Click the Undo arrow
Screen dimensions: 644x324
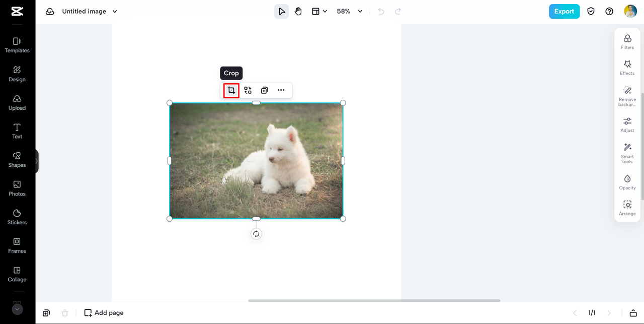coord(381,11)
